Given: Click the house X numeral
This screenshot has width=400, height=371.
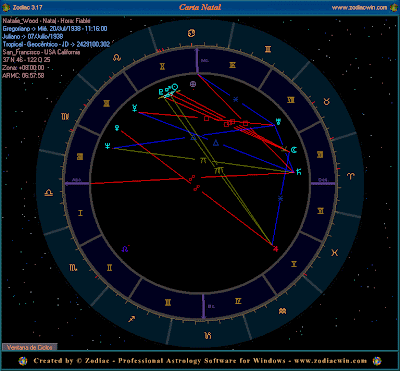Looking at the screenshot, I should [162, 67].
